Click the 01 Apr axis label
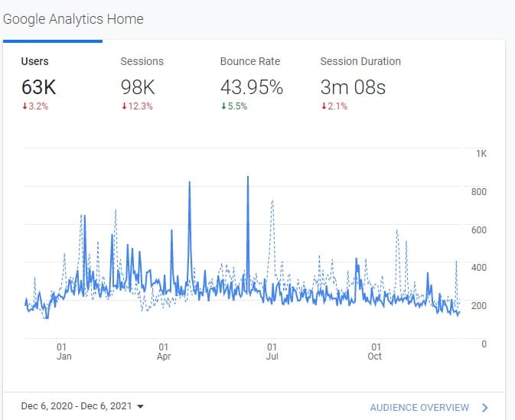 [164, 352]
